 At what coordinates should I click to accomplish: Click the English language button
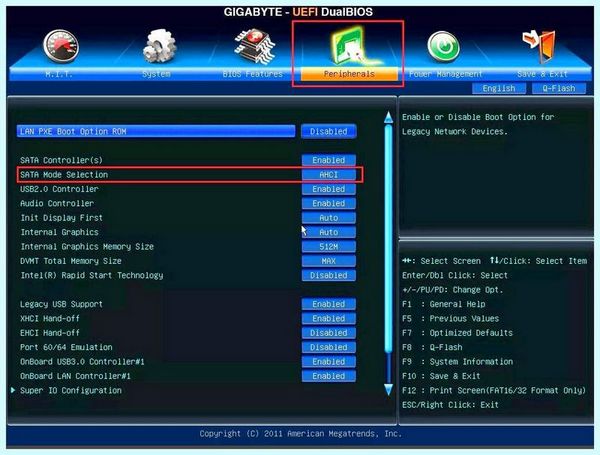click(x=499, y=88)
